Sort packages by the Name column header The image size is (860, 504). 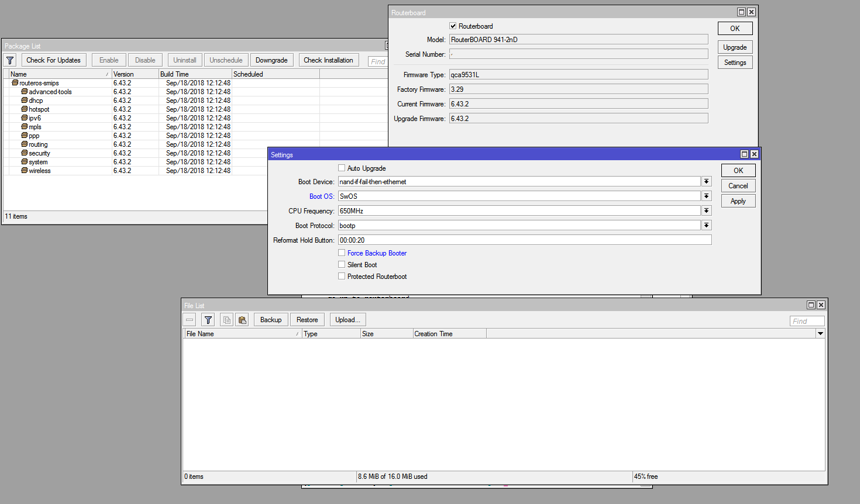click(60, 74)
